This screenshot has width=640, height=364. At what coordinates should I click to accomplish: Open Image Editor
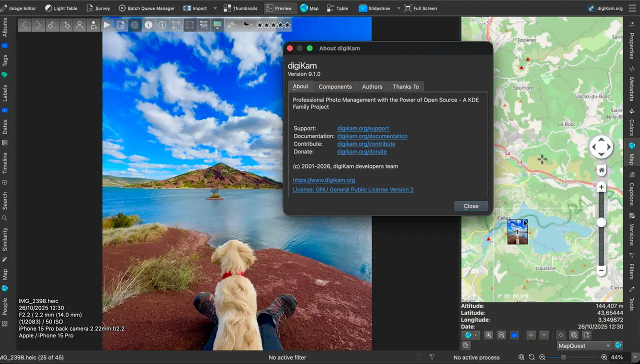tap(18, 8)
